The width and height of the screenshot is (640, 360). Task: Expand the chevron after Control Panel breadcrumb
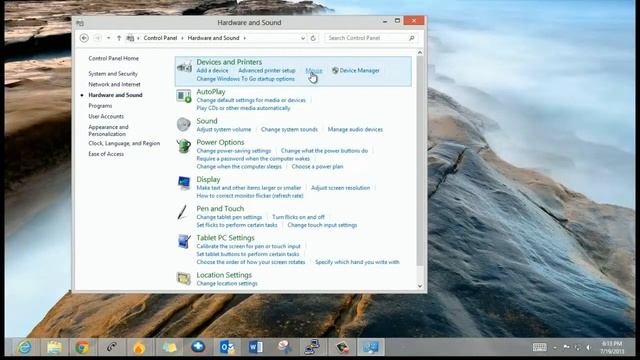[182, 38]
